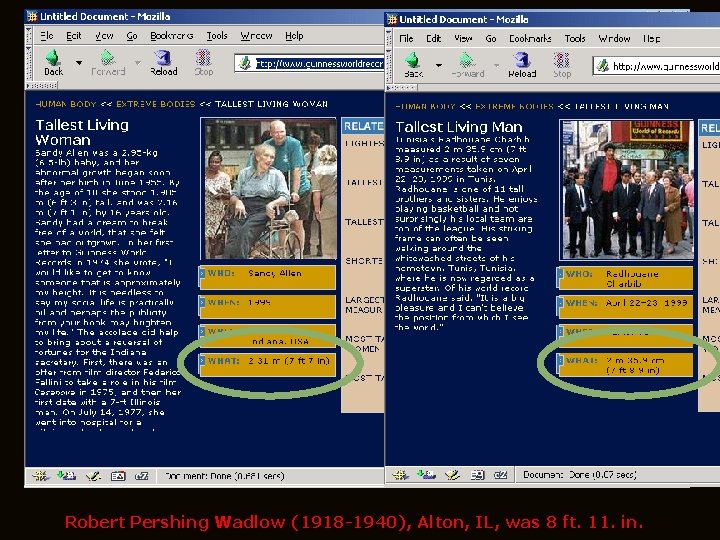720x540 pixels.
Task: Click WHO row 'Sandy Allen'
Action: (x=268, y=277)
